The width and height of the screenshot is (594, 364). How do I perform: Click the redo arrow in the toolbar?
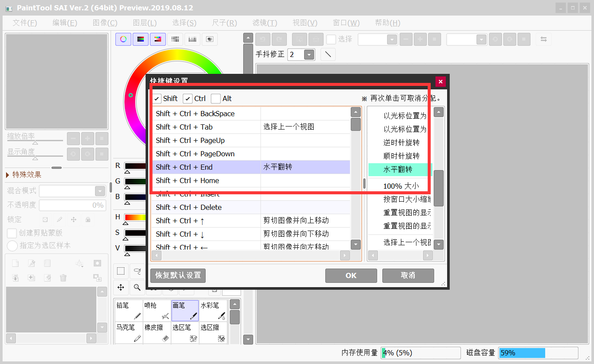coord(279,39)
